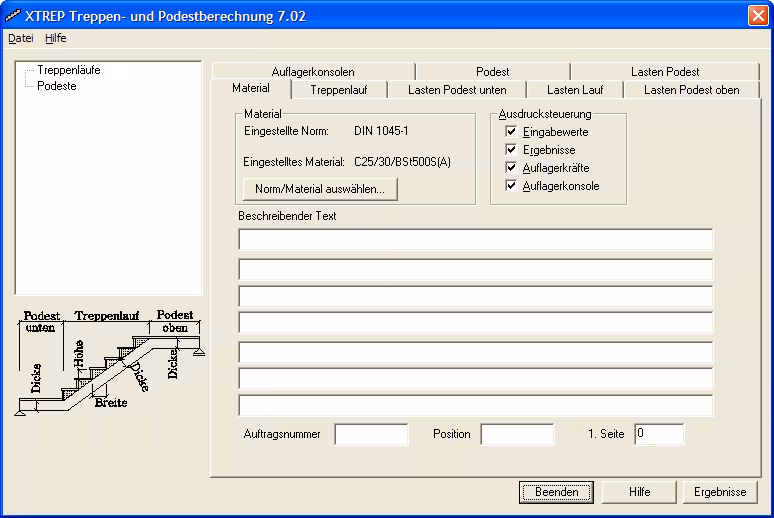Go to the Lasten Lauf tab
774x518 pixels.
(x=575, y=90)
